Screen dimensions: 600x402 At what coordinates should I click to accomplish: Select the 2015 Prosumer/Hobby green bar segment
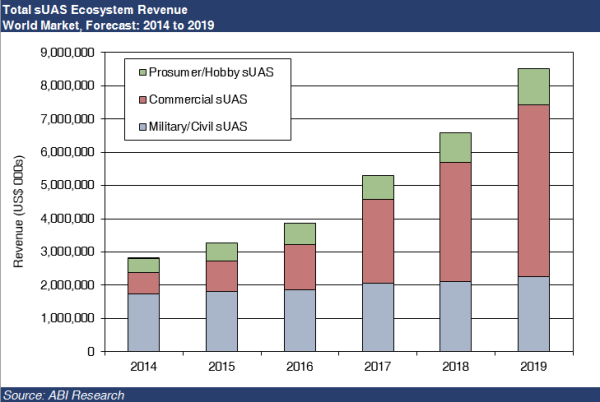pos(222,252)
